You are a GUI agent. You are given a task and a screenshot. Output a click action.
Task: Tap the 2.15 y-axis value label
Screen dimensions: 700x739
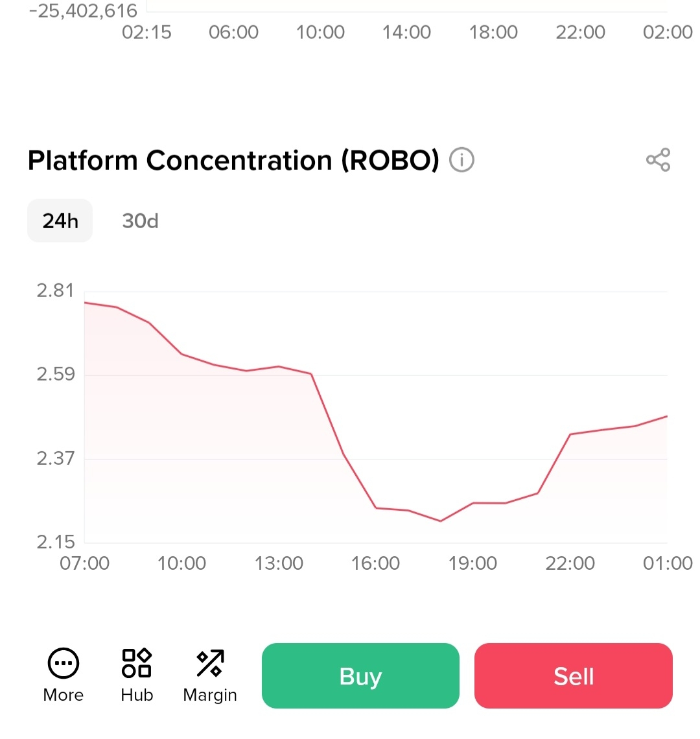point(55,542)
